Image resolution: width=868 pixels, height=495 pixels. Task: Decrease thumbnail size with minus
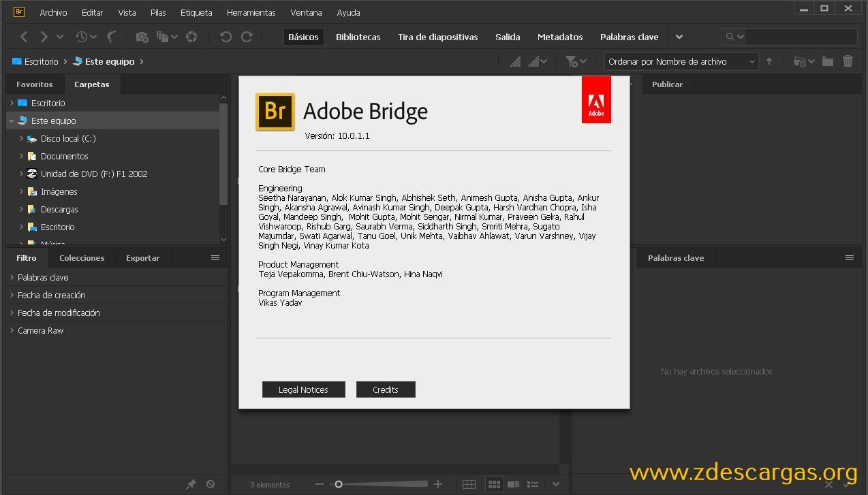pos(320,484)
